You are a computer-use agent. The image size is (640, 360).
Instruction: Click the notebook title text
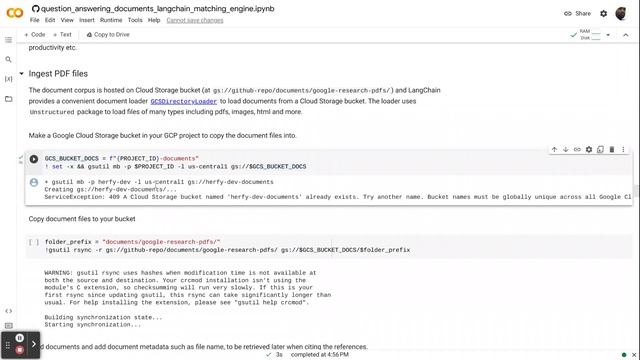coord(158,9)
